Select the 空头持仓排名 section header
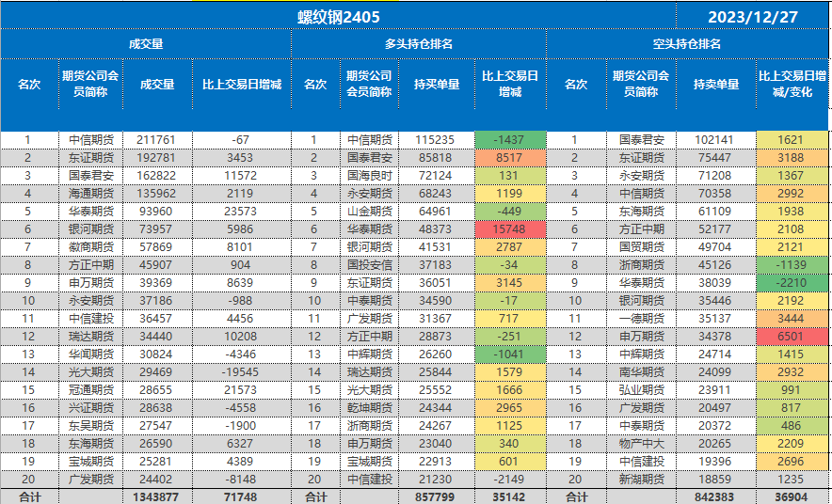The image size is (832, 504). tap(687, 44)
